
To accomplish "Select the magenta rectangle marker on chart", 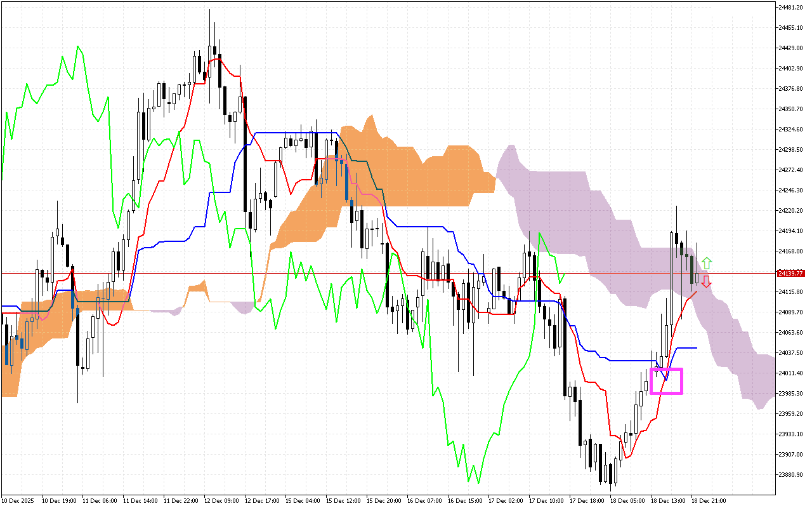I will (666, 381).
